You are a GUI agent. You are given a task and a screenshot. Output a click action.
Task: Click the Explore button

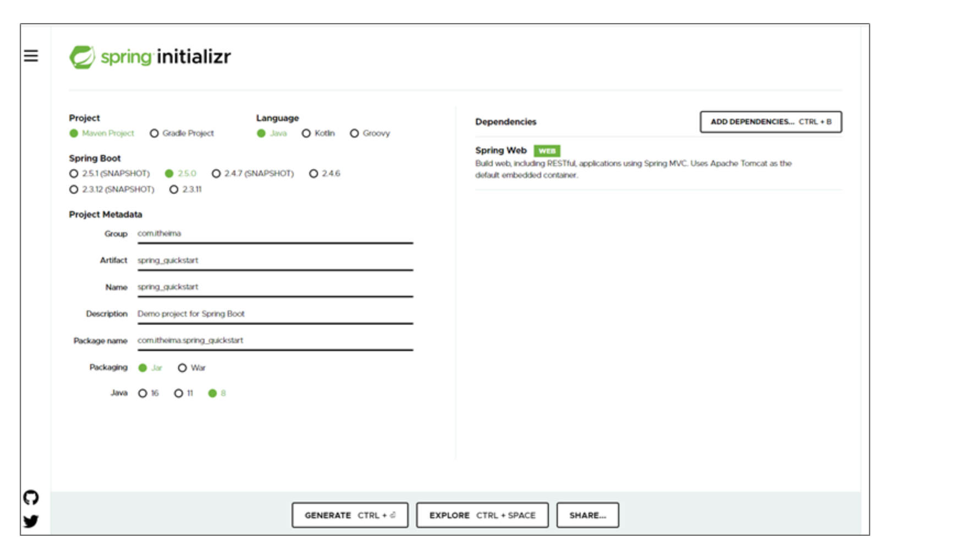[x=482, y=515]
